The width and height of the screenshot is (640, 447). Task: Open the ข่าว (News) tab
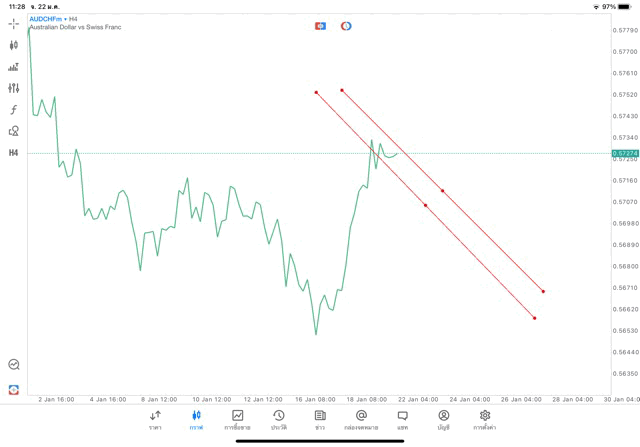(x=320, y=419)
